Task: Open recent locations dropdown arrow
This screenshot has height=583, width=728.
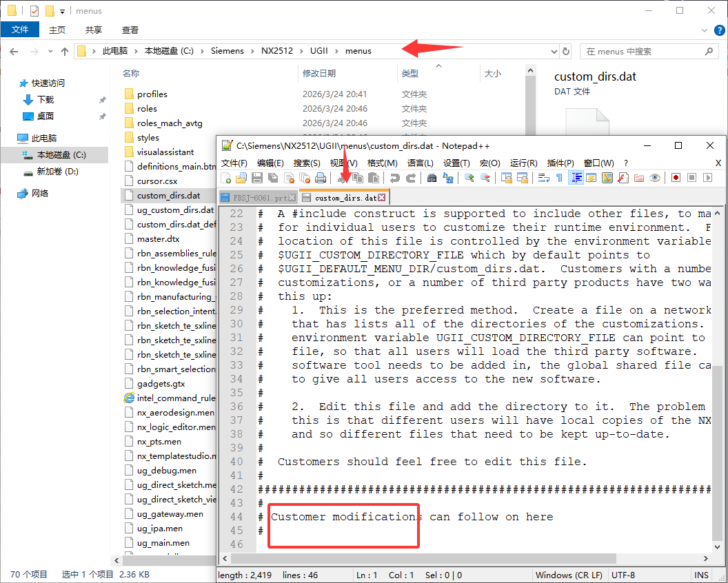Action: coord(50,52)
